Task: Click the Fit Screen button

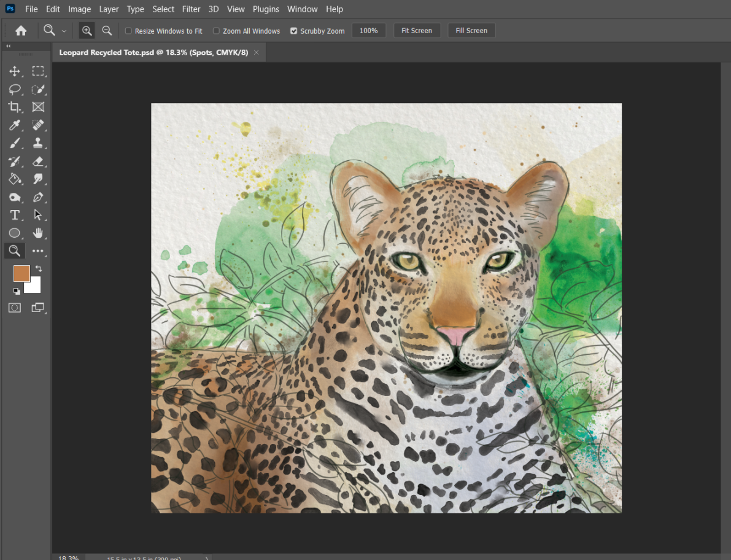Action: pos(417,31)
